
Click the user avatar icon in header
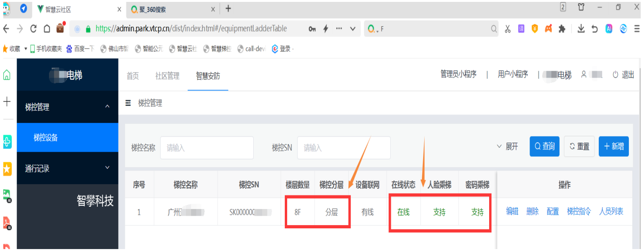point(584,74)
